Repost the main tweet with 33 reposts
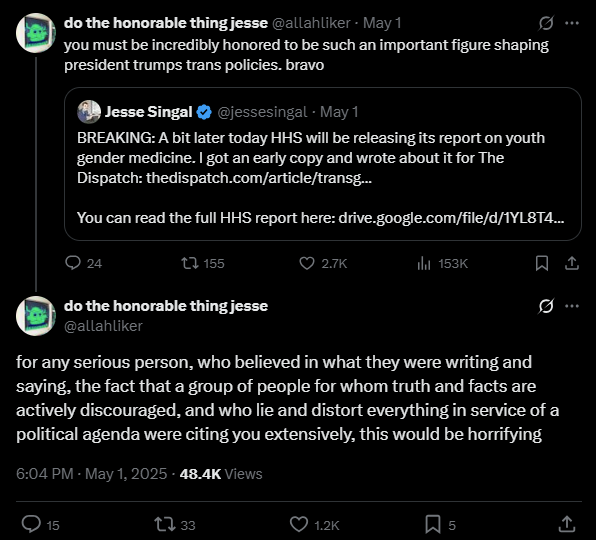 pyautogui.click(x=175, y=524)
